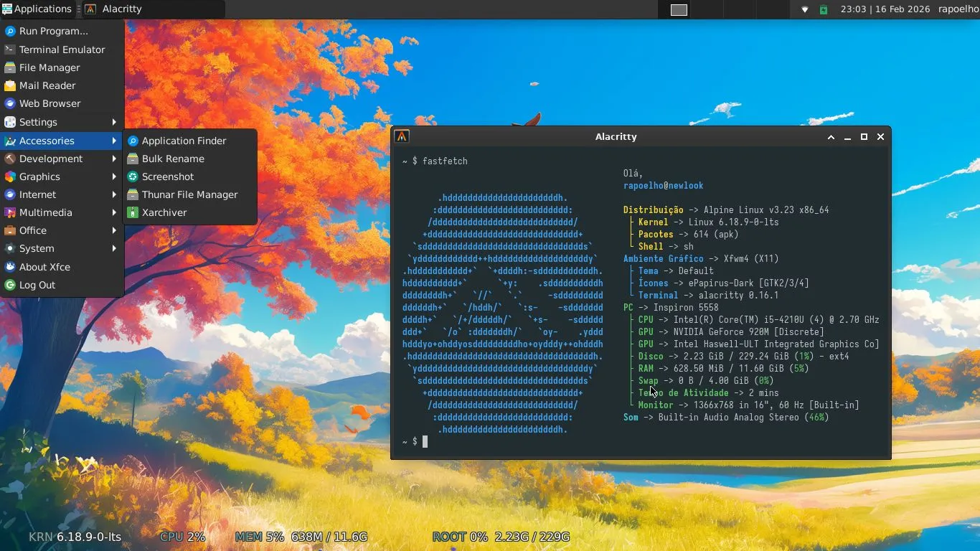
Task: Expand the Settings submenu arrow
Action: point(114,122)
